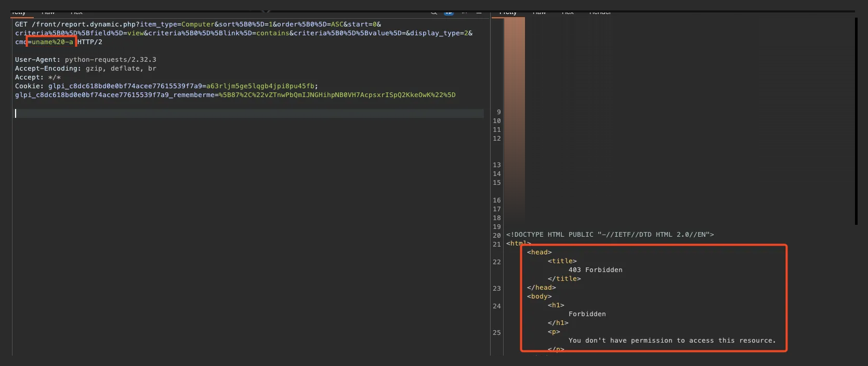868x366 pixels.
Task: Click the permission denied paragraph text
Action: pyautogui.click(x=672, y=341)
